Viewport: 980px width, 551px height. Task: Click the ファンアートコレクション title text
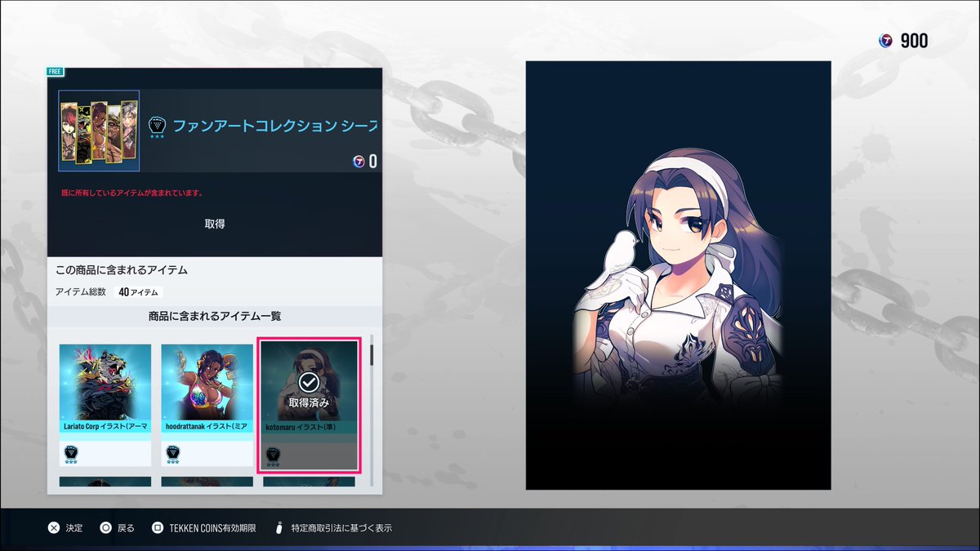tap(275, 127)
